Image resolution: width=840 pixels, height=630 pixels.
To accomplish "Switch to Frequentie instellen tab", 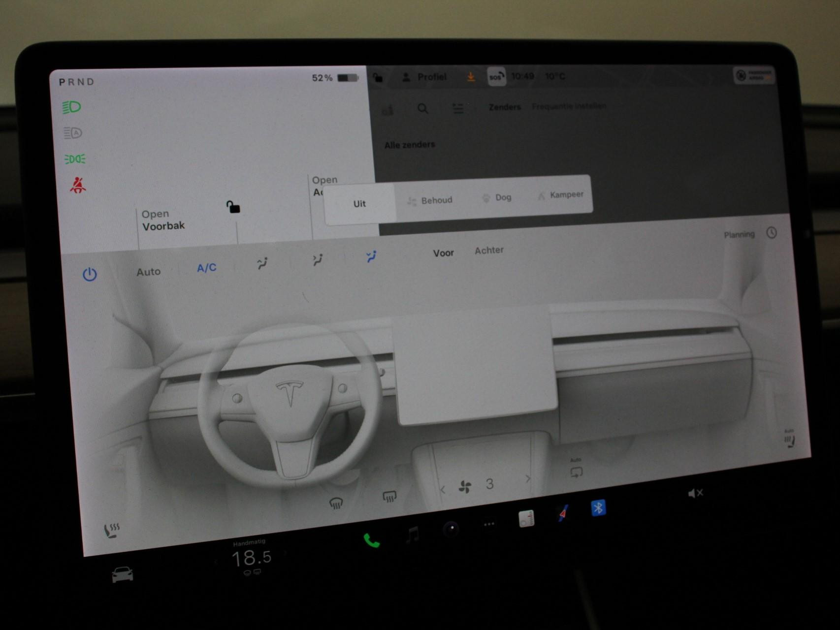I will tap(569, 106).
